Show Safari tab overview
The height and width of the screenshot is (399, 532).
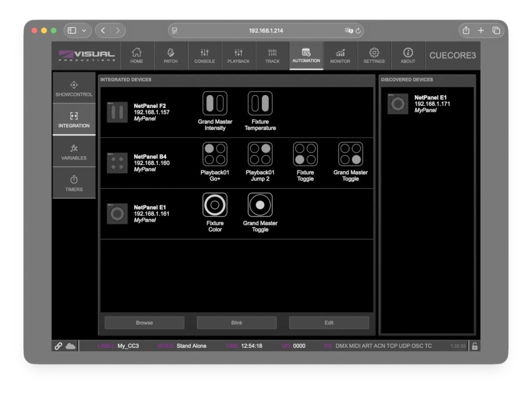coord(496,31)
